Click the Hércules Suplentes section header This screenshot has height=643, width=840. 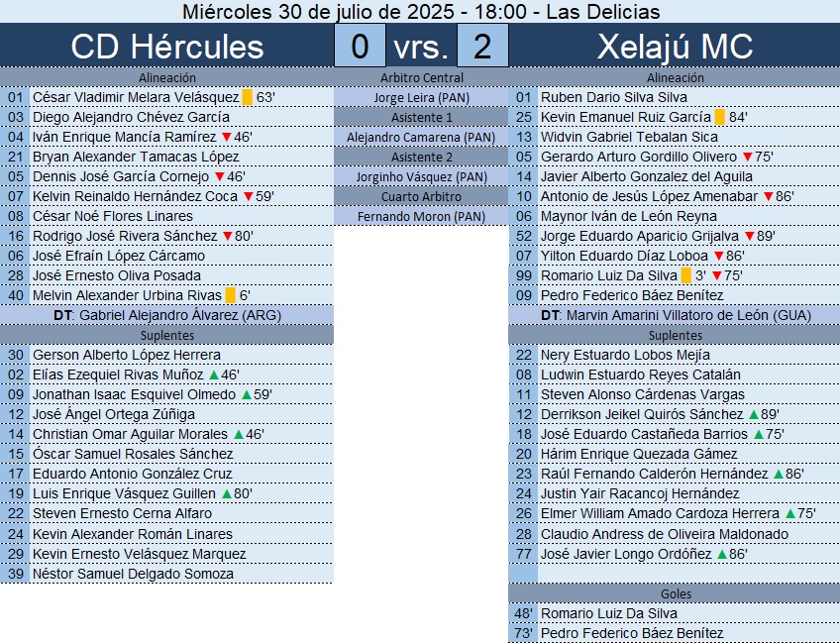coord(167,335)
